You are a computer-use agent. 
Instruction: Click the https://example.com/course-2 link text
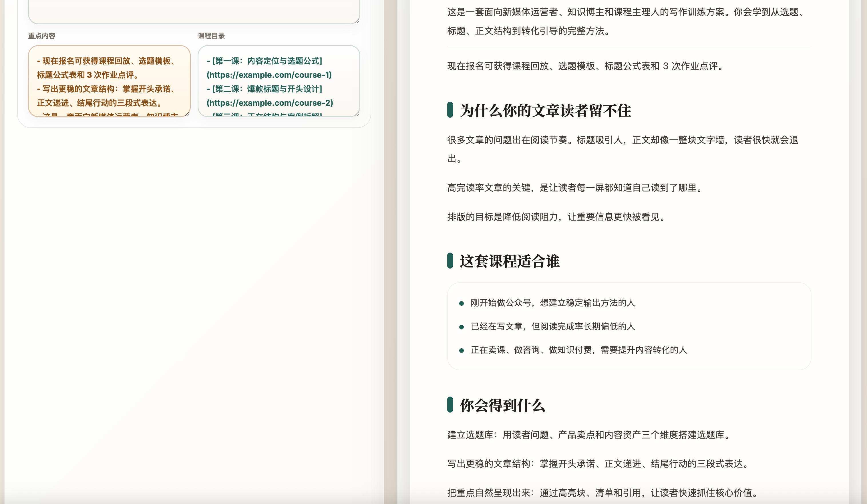pyautogui.click(x=270, y=103)
